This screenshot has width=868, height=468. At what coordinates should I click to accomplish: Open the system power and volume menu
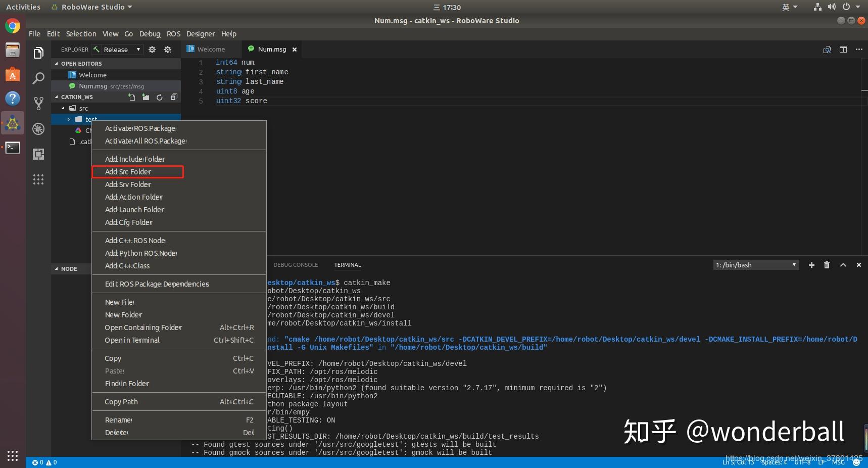pos(837,7)
